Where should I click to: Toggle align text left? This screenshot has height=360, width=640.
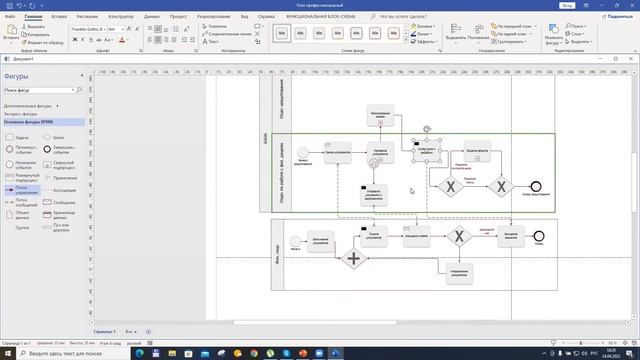click(x=150, y=40)
